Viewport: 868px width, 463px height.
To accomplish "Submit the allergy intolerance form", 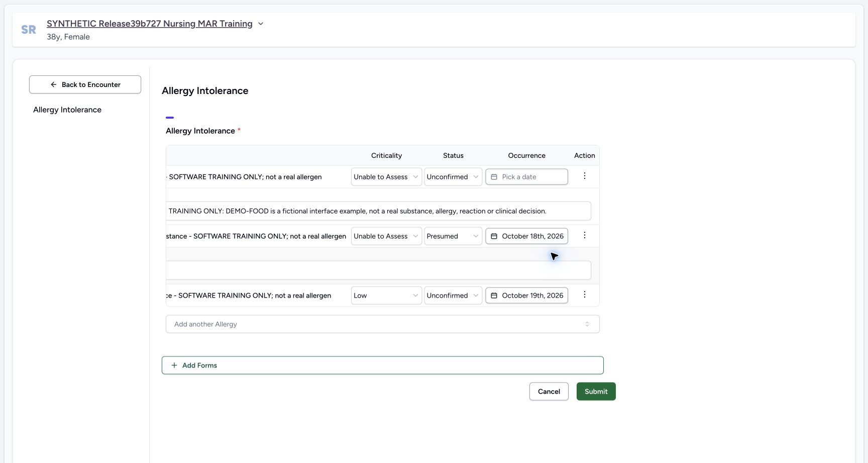I will point(596,392).
